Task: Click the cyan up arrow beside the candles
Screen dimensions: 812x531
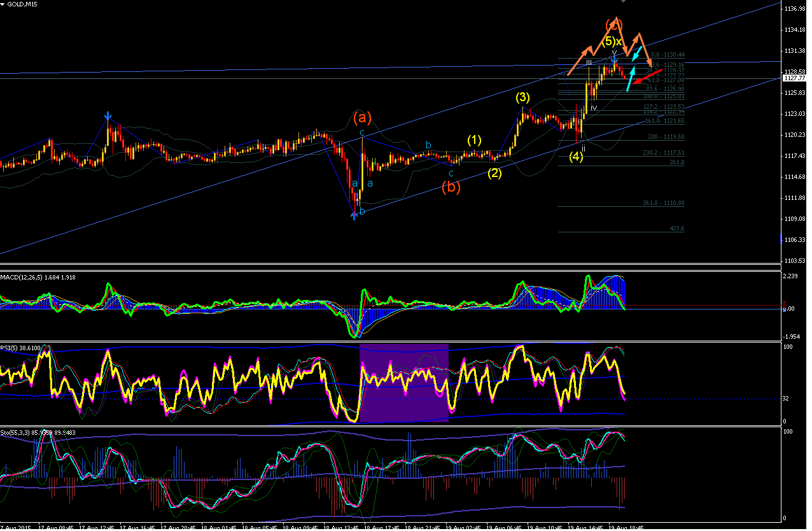Action: point(631,78)
